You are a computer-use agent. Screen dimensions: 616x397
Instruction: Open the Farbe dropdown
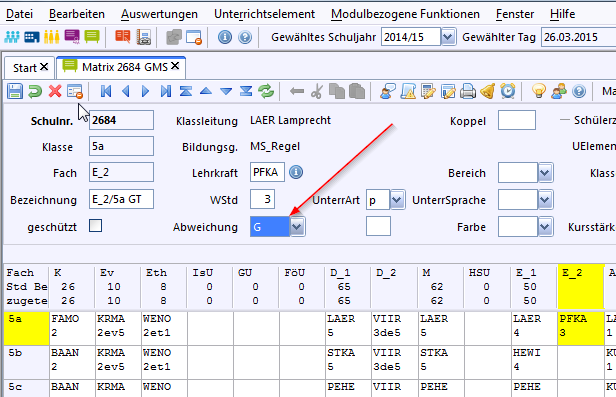545,227
